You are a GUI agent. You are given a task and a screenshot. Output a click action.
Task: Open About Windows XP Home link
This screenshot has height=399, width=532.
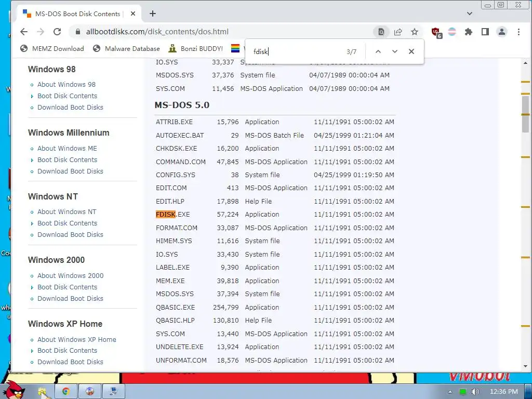coord(77,340)
